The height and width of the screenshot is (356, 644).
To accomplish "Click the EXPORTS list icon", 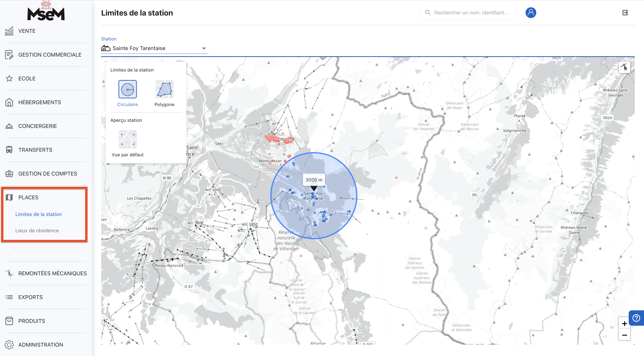I will 9,297.
